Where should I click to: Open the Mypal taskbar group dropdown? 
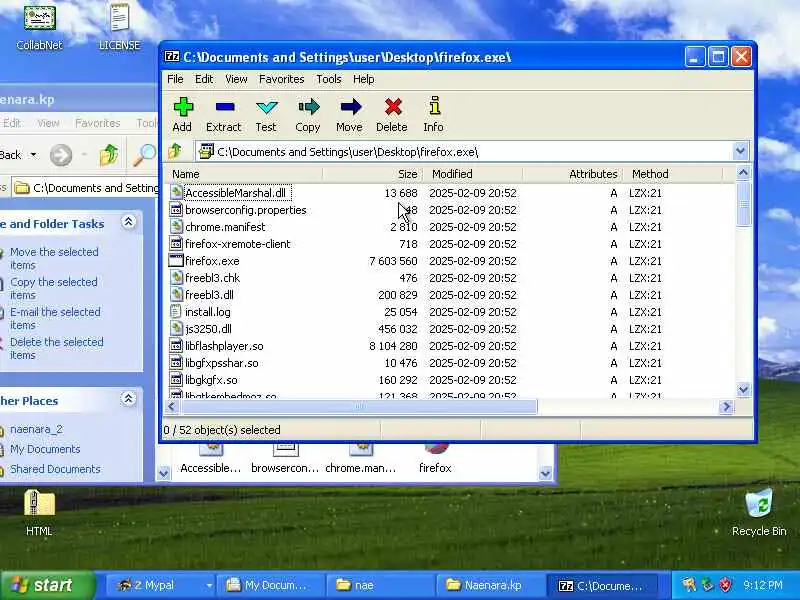(x=209, y=585)
